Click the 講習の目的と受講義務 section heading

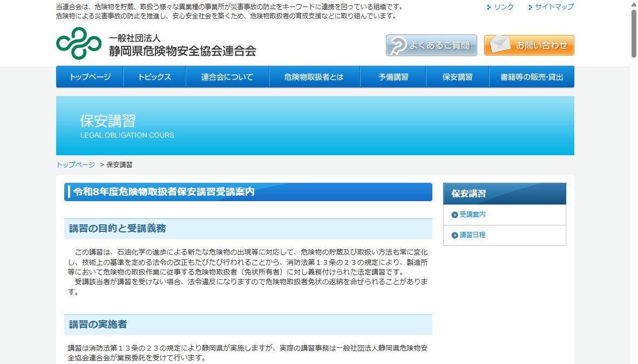tap(248, 229)
